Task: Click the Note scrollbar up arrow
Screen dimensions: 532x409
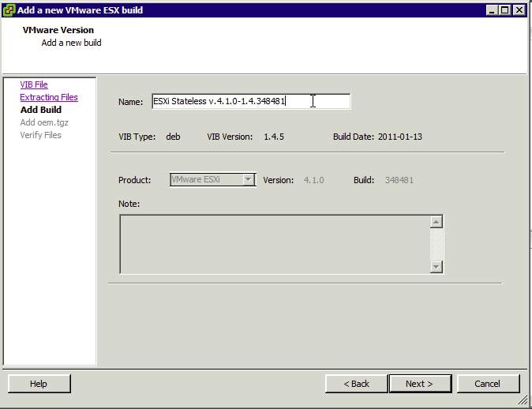Action: click(x=436, y=222)
